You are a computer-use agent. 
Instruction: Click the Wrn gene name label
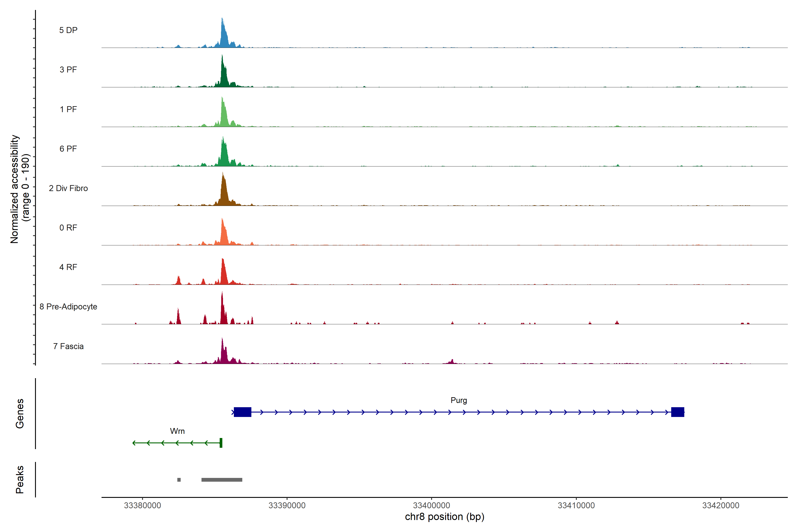(x=177, y=431)
